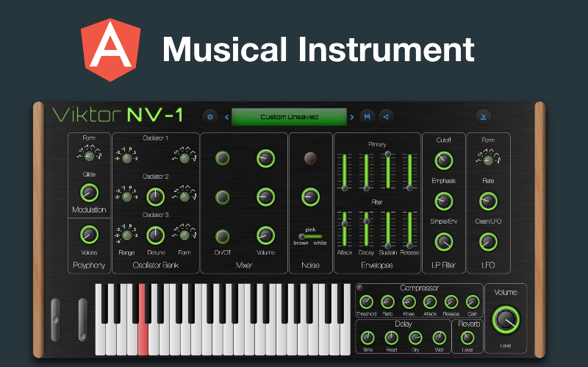Click the Noise level knob
Screen dimensions: 588x367
point(310,197)
